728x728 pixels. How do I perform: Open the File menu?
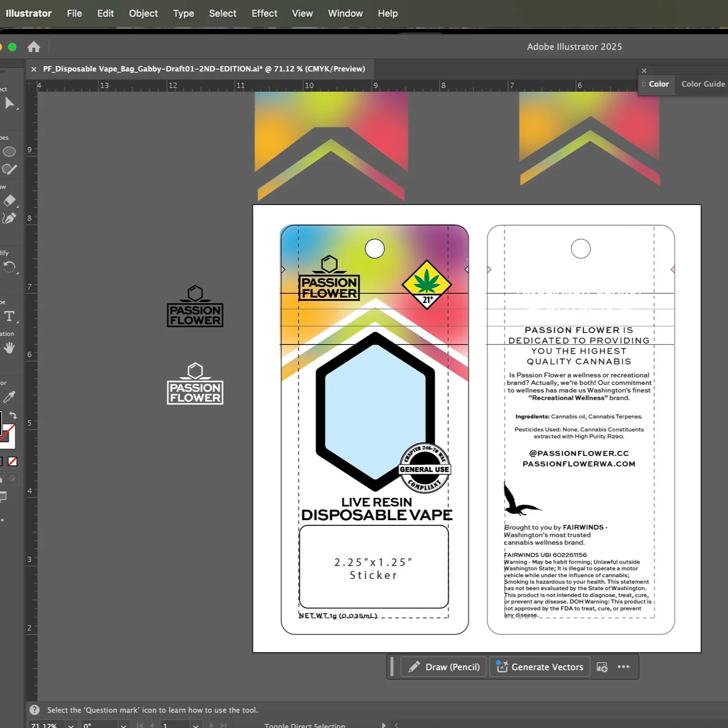[74, 14]
